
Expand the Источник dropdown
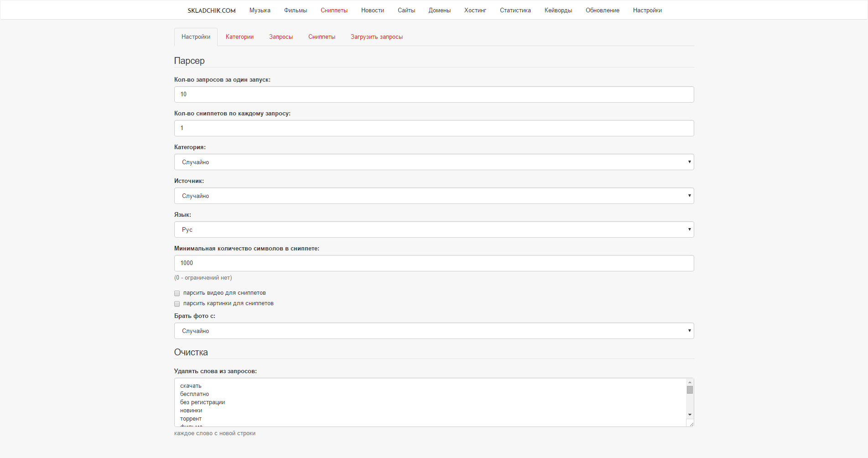[434, 196]
